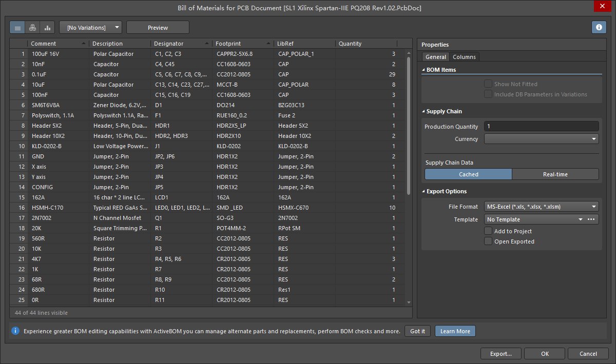Viewport: 616px width, 364px height.
Task: Click the Production Quantity input field
Action: (542, 126)
